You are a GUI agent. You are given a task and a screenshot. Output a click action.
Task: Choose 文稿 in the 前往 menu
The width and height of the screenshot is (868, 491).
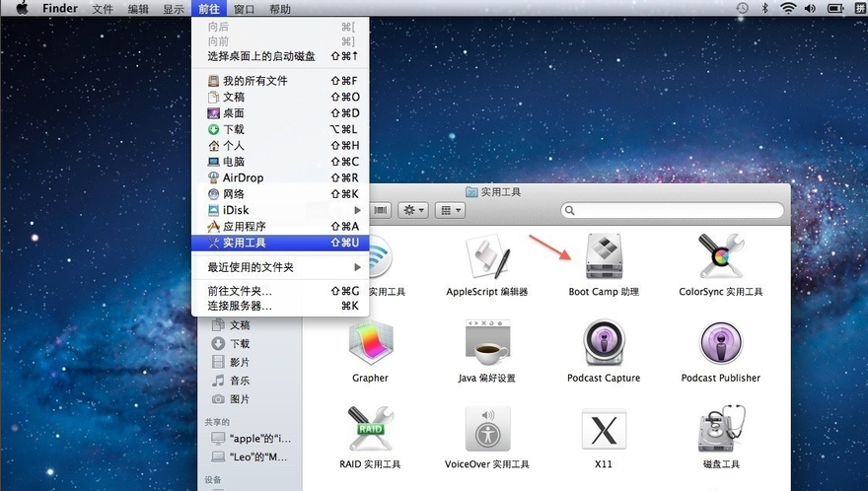[280, 97]
